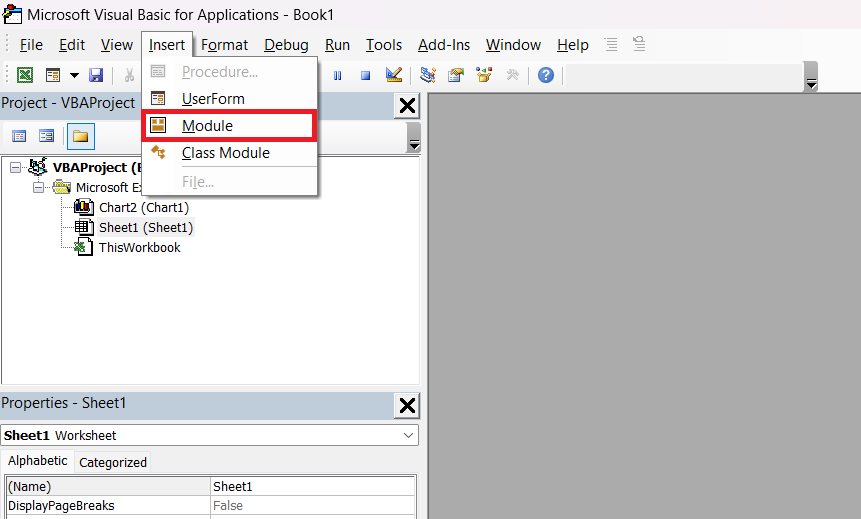Click the Save toolbar icon
Viewport: 861px width, 519px height.
(x=96, y=75)
